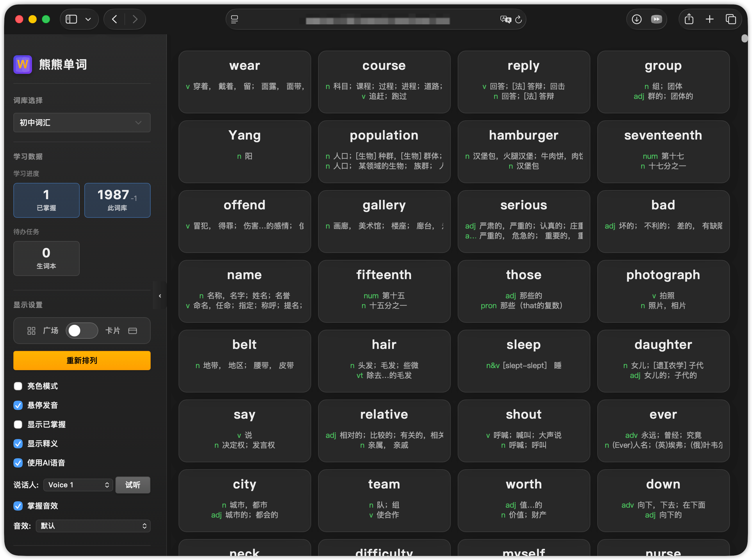This screenshot has height=560, width=752.
Task: Enable the 亮色模式 checkbox
Action: pyautogui.click(x=18, y=386)
